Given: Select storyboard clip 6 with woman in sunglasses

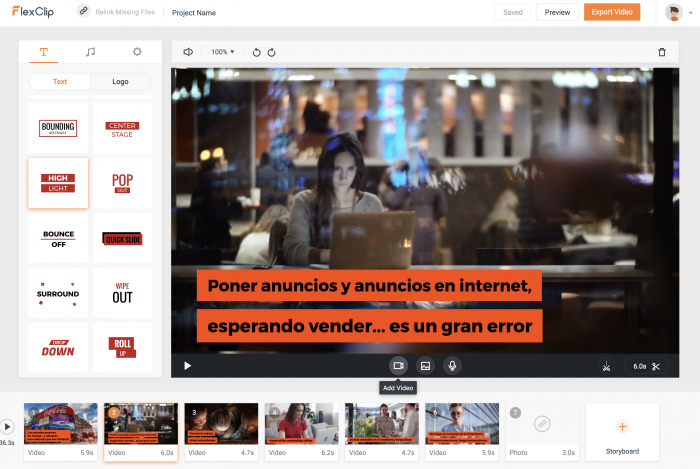Looking at the screenshot, I should [x=462, y=432].
